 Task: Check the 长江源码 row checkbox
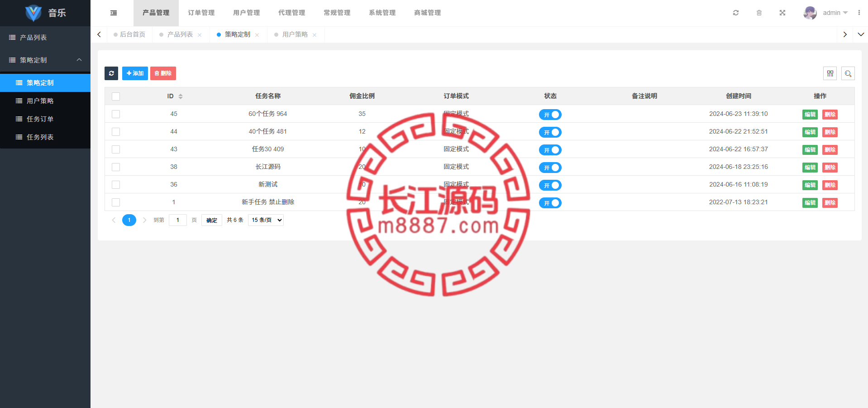coord(116,167)
